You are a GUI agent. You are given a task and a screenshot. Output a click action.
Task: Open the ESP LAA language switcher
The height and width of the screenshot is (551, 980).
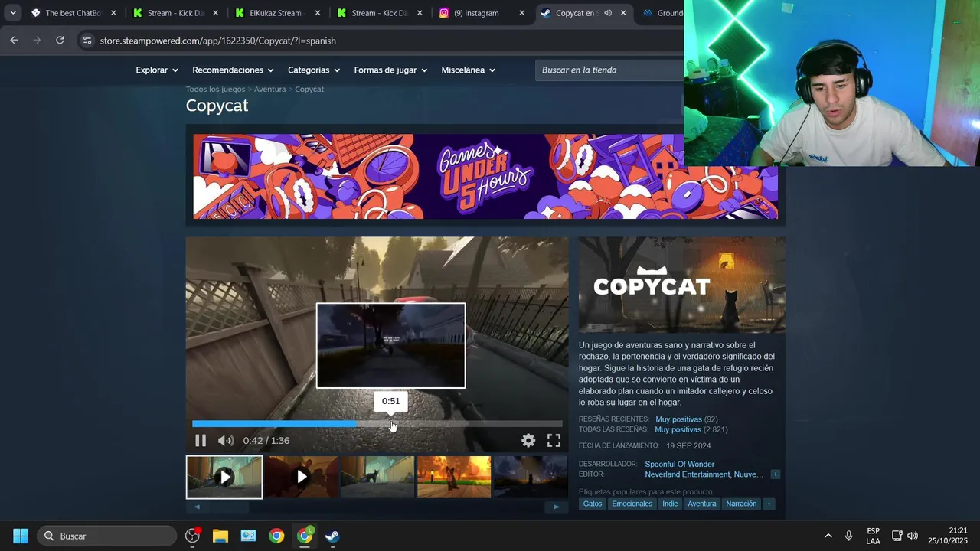[x=873, y=536]
